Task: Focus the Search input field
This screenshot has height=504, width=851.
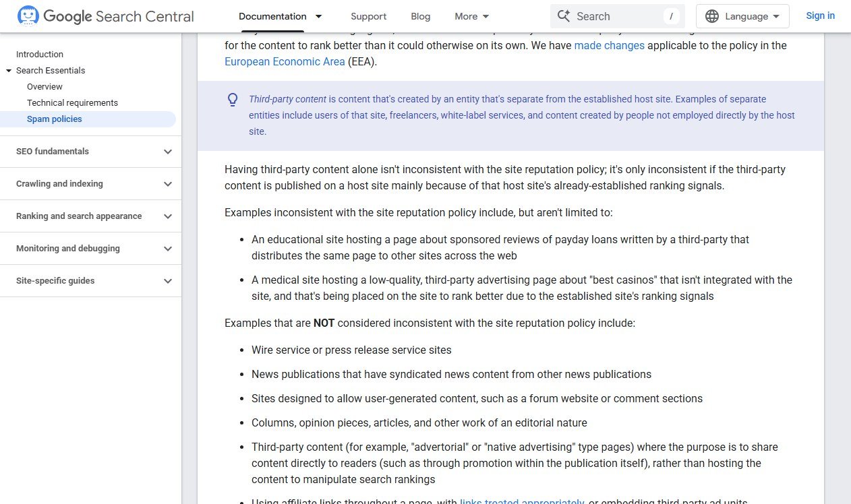Action: (x=617, y=16)
